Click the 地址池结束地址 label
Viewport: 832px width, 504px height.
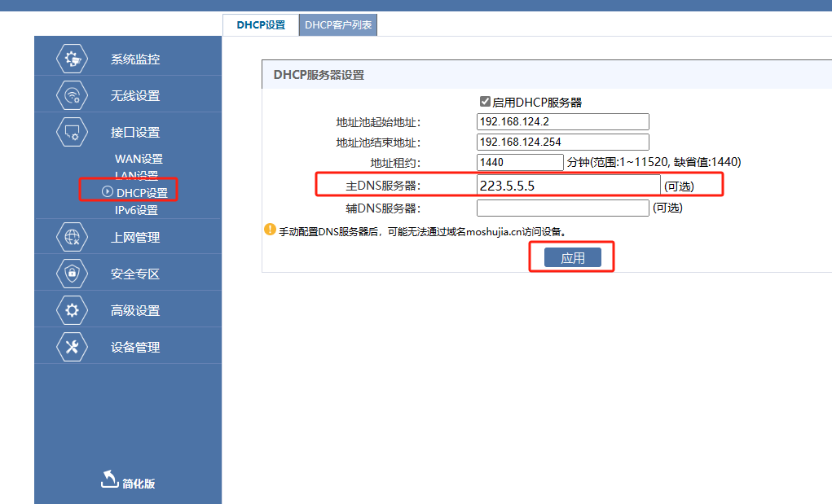[378, 142]
